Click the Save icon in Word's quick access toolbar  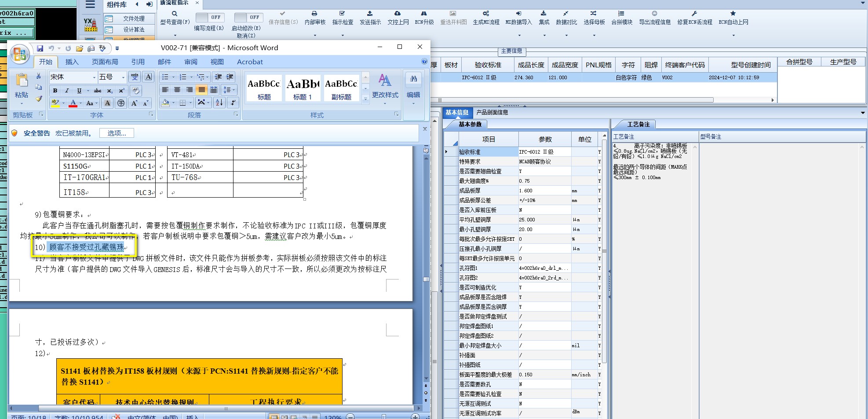click(40, 48)
